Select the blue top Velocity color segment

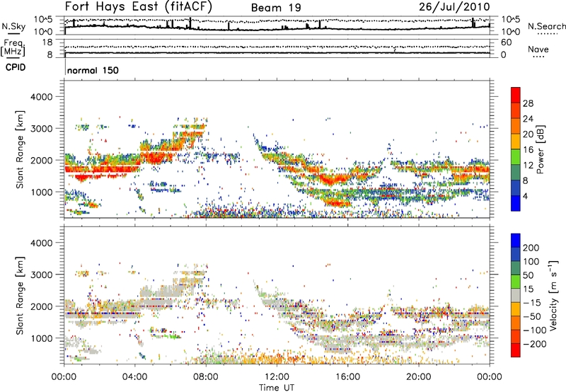click(516, 241)
